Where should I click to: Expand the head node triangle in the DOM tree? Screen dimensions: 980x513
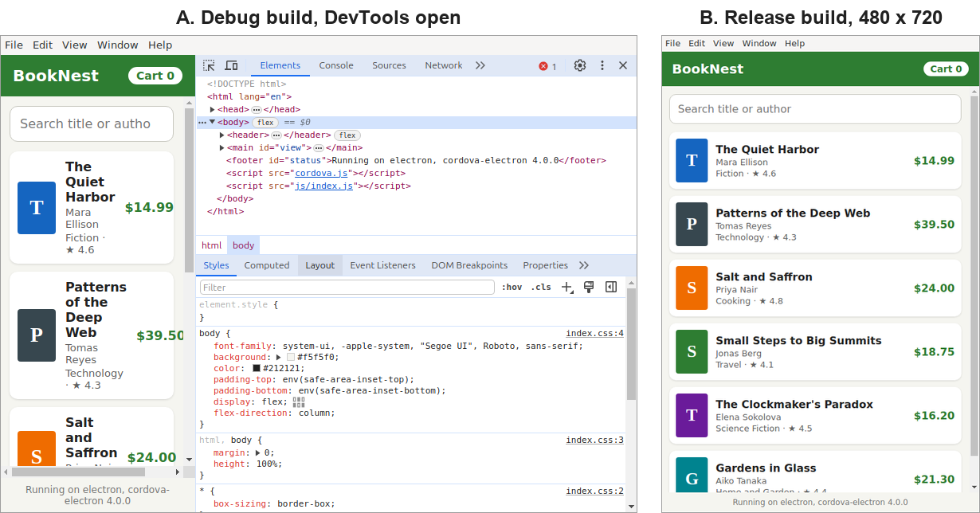point(213,109)
